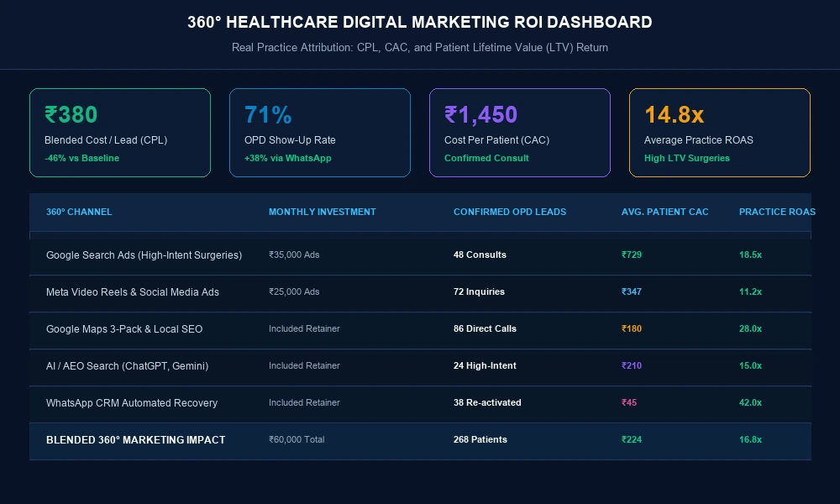Image resolution: width=840 pixels, height=504 pixels.
Task: Select the 'BLENDED 360° MARKETING IMPACT' row name
Action: point(135,440)
